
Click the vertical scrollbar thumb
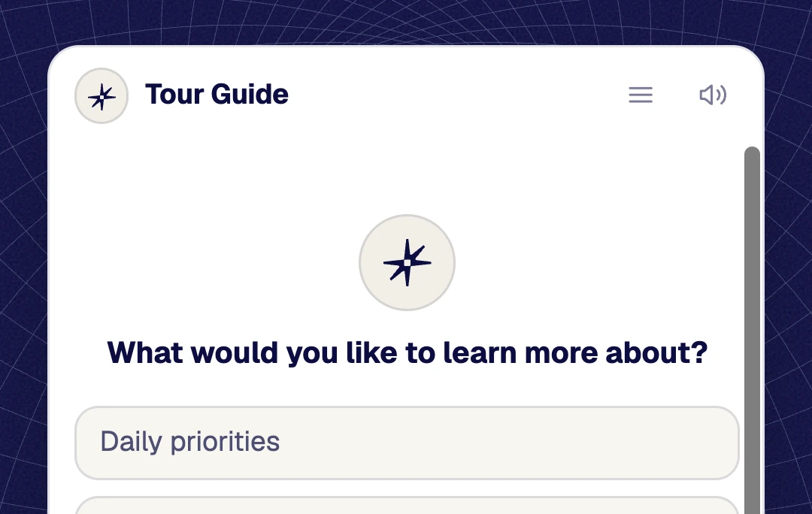(752, 330)
